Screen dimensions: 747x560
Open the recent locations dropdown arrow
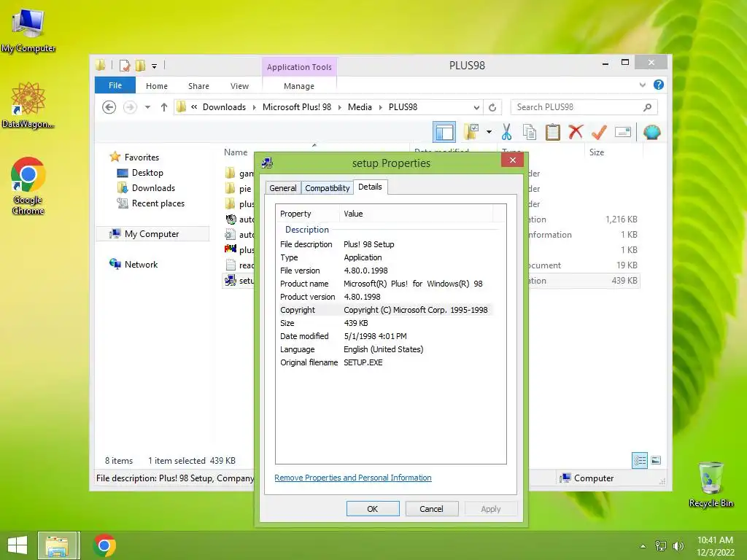[x=147, y=107]
